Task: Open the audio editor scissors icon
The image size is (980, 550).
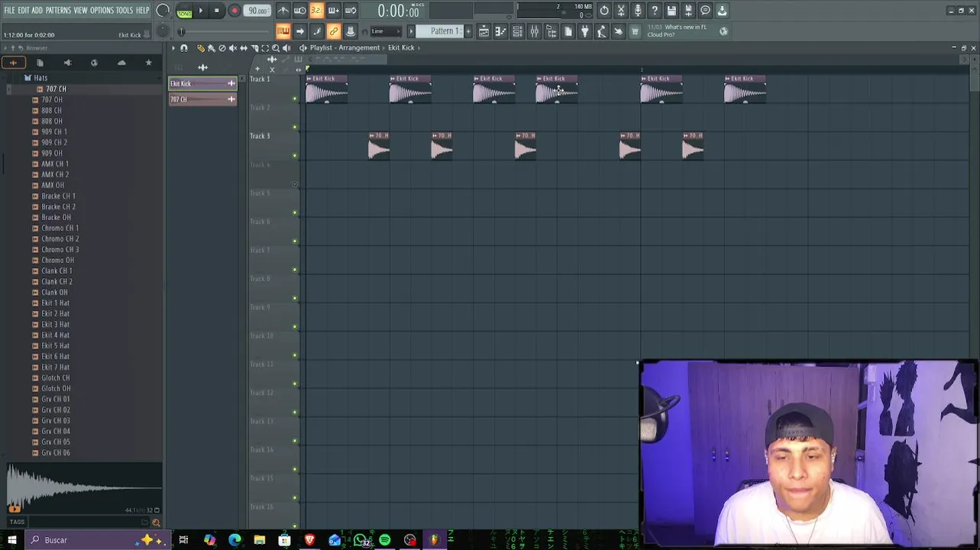Action: click(x=621, y=11)
